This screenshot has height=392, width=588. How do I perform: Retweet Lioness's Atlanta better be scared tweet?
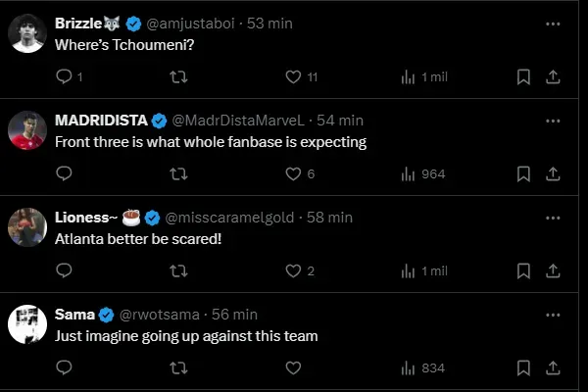point(178,270)
